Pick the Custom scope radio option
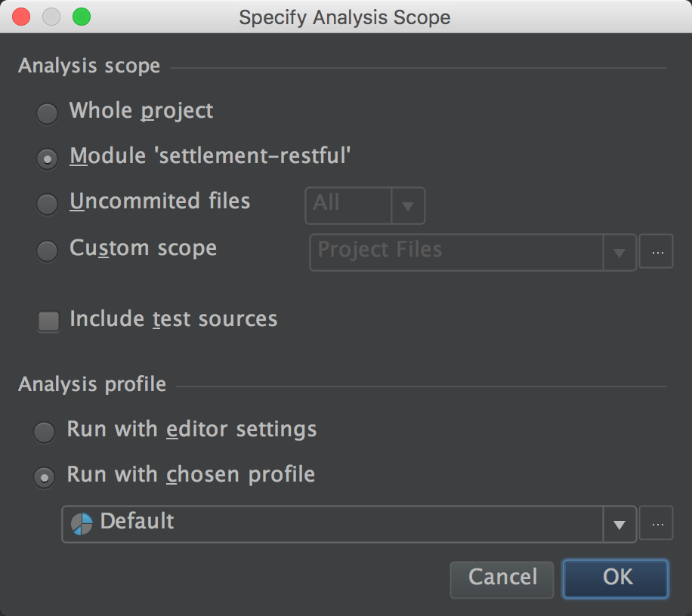Viewport: 692px width, 616px height. pyautogui.click(x=48, y=251)
